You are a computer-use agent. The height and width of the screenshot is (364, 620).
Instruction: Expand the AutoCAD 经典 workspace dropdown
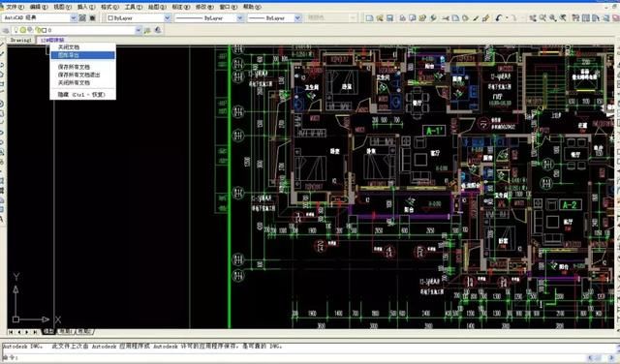74,18
